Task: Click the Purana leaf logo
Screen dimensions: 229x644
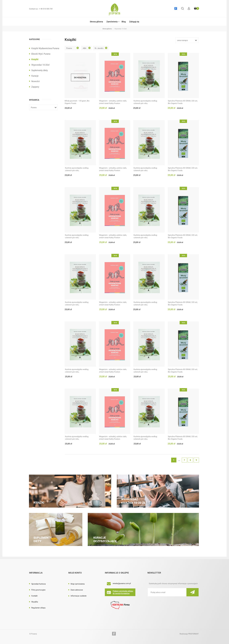Action: point(114,9)
